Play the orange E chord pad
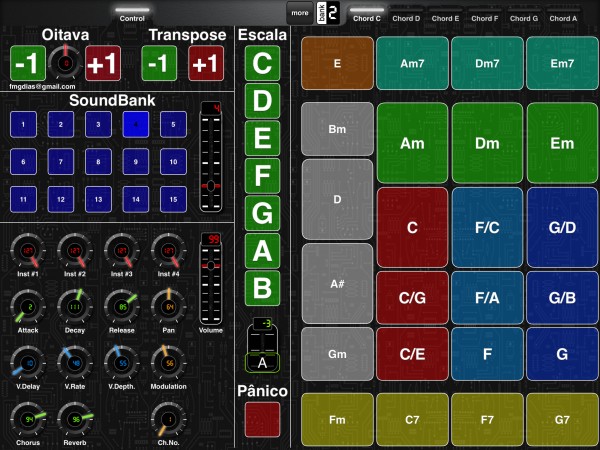Image resolution: width=600 pixels, height=450 pixels. tap(337, 63)
